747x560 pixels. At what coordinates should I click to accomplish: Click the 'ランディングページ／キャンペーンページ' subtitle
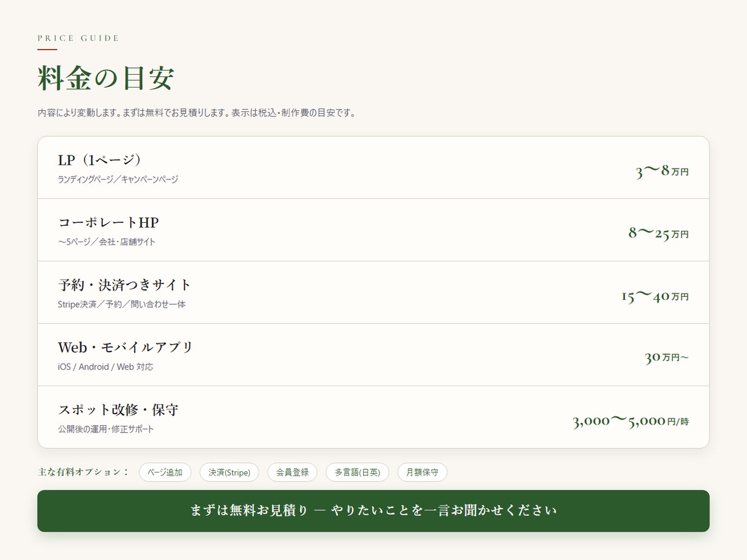(118, 180)
